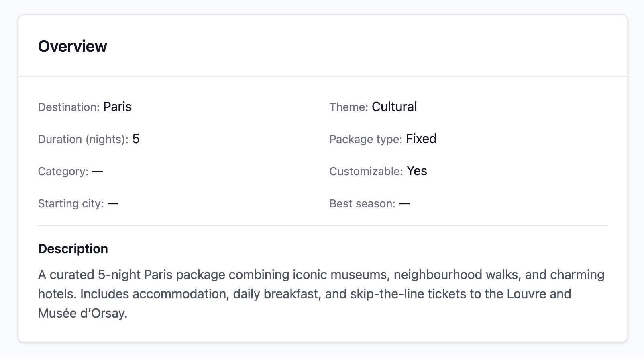
Task: Click the Category field label
Action: coord(63,171)
